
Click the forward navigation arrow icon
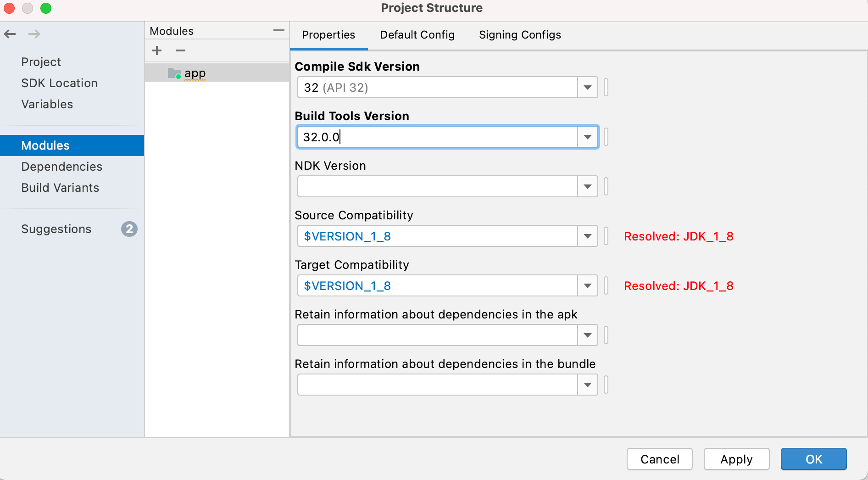[34, 34]
